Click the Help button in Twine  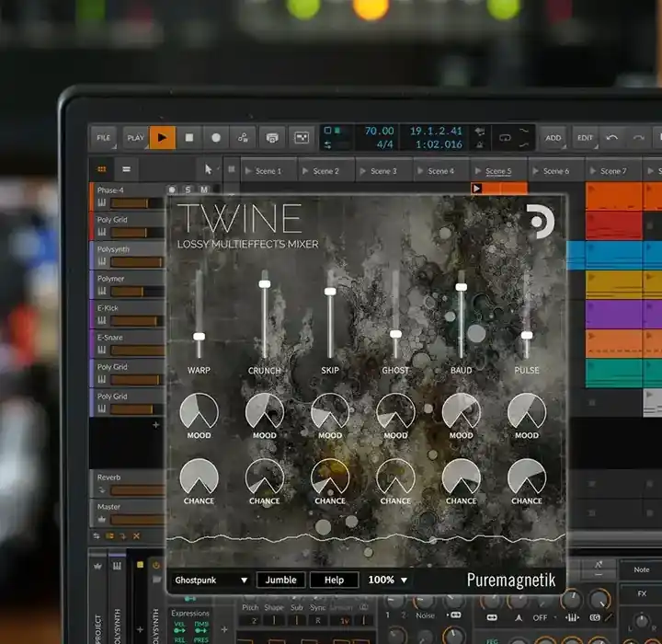point(334,580)
